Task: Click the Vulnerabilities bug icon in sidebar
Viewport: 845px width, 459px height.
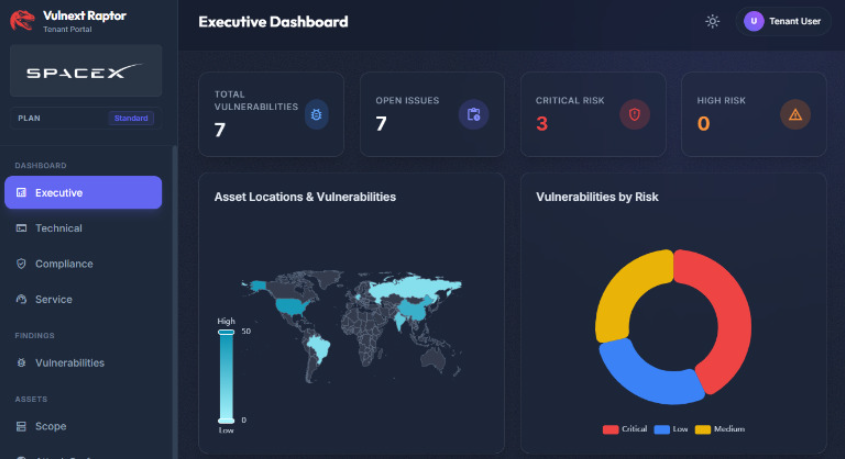Action: pyautogui.click(x=21, y=363)
